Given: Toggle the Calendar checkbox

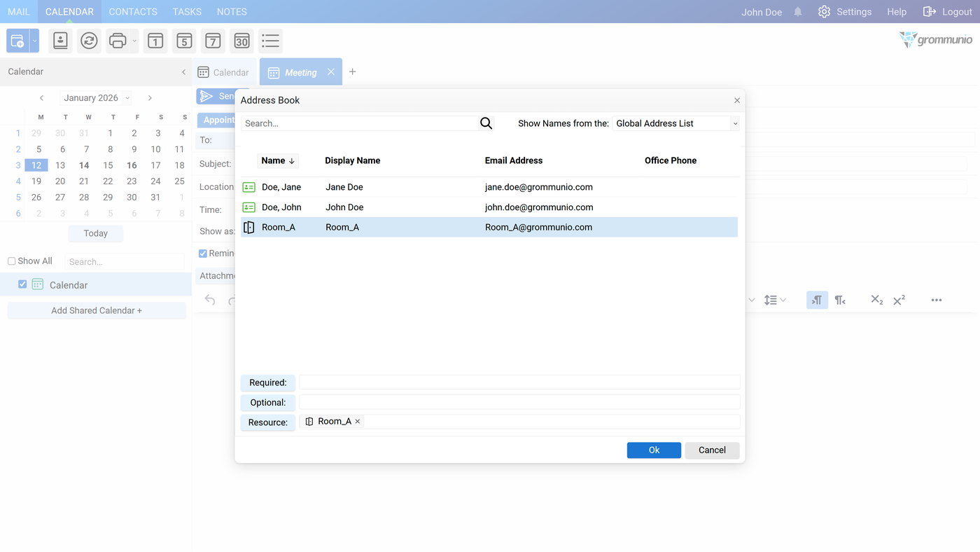Looking at the screenshot, I should 22,284.
